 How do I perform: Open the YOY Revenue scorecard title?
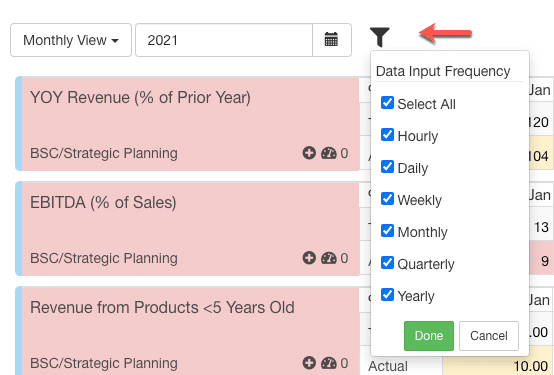coord(140,98)
